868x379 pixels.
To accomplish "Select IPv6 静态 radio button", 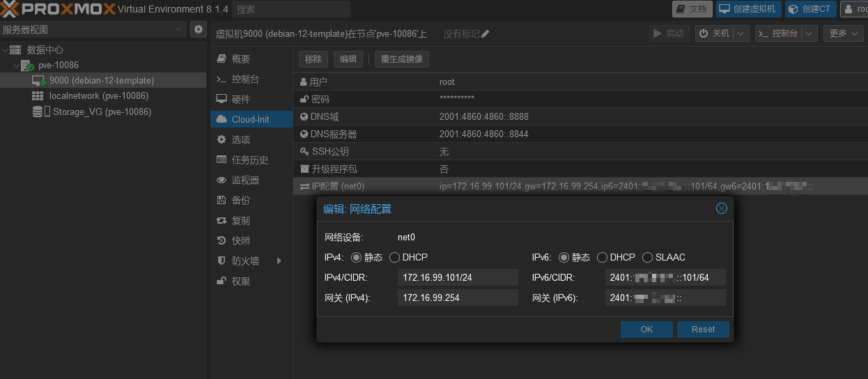I will [564, 257].
